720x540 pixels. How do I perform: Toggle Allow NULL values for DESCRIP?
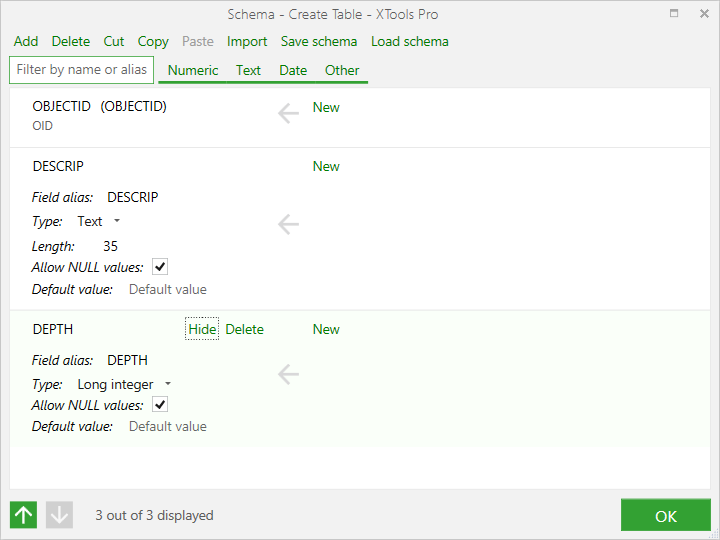(160, 267)
